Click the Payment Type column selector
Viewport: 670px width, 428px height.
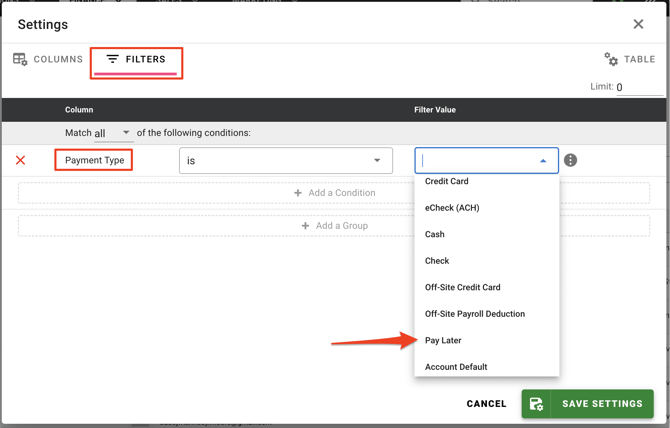coord(94,160)
